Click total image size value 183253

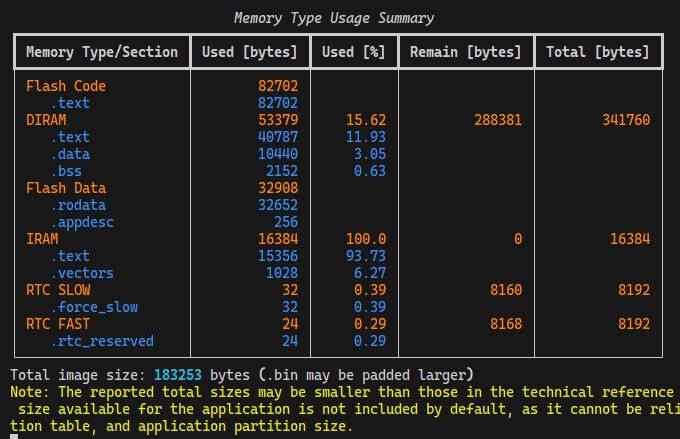178,375
